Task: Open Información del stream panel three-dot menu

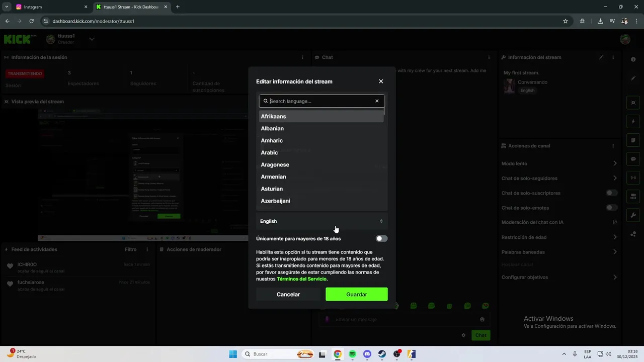Action: coord(613,57)
